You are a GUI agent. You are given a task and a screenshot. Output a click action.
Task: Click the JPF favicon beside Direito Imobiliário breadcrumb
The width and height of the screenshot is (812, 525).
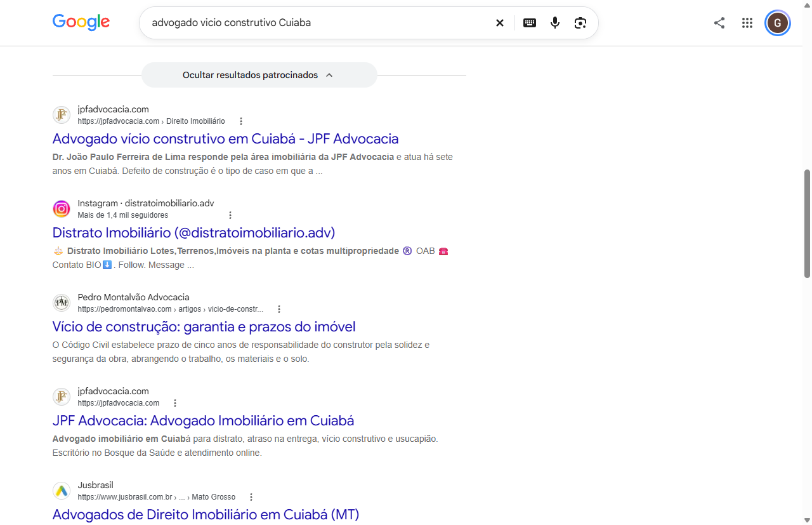[x=62, y=115]
